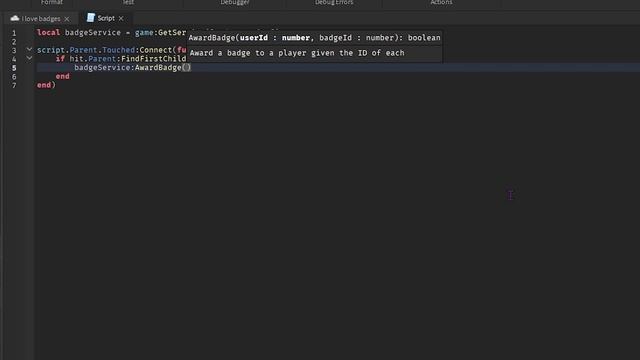The height and width of the screenshot is (360, 640).
Task: Click the 'Debug Errors' section label in the ribbon
Action: click(334, 2)
